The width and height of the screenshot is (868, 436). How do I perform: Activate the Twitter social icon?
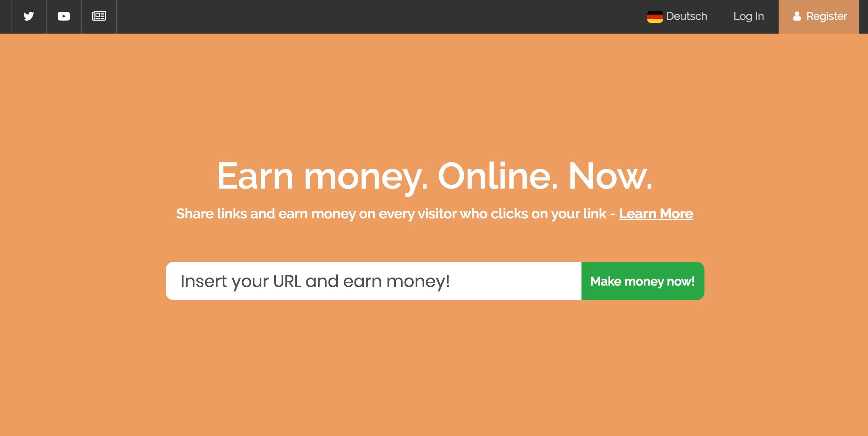[28, 15]
